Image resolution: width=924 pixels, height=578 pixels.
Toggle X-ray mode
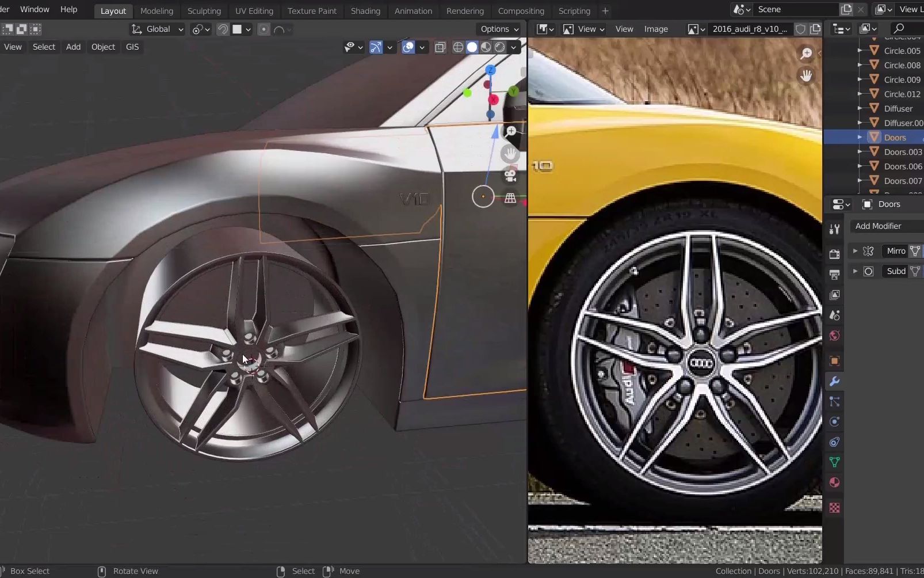click(440, 47)
